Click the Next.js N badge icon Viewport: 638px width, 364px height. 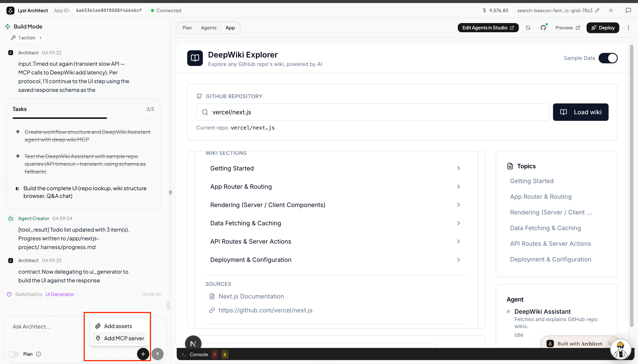click(x=193, y=343)
